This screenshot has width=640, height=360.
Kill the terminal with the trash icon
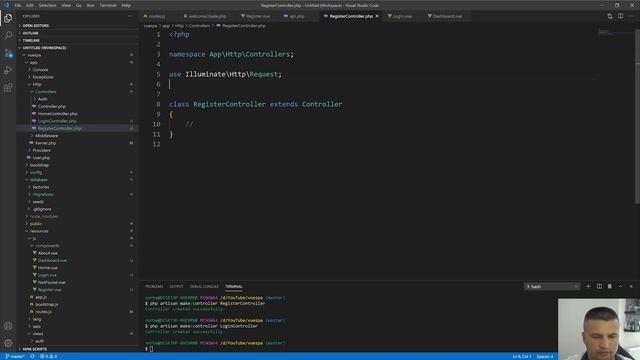pos(610,287)
